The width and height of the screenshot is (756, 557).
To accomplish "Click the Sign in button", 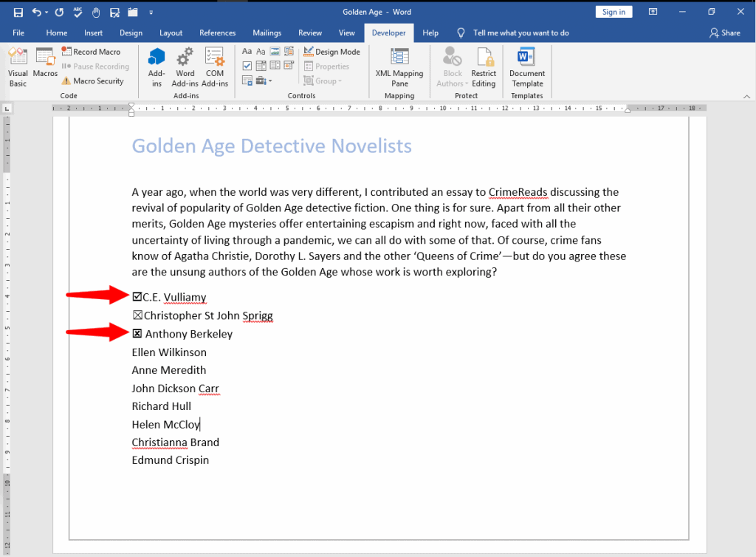I will tap(614, 12).
